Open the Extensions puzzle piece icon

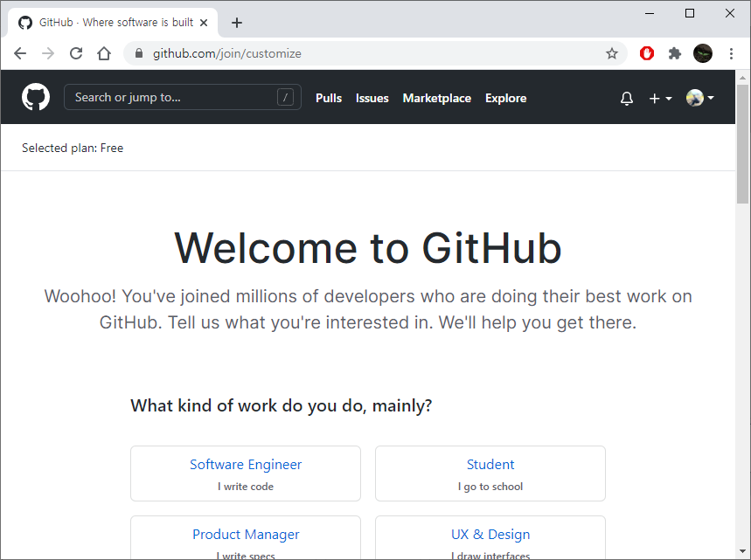coord(675,53)
